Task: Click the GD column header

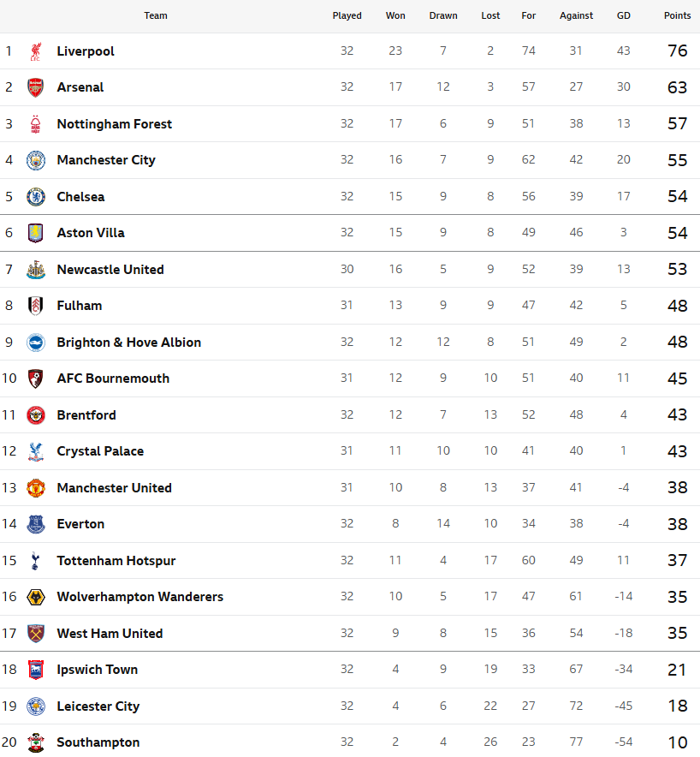Action: (x=623, y=15)
